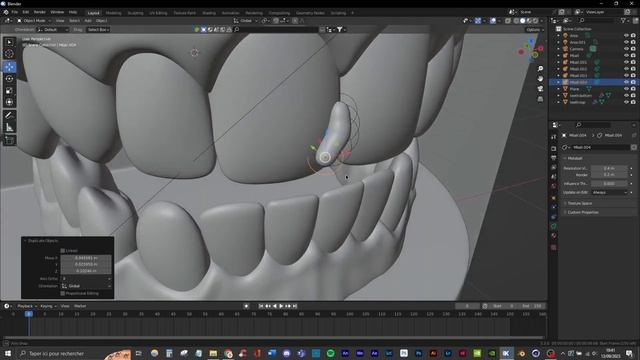Screen dimensions: 640x360
Task: Adjust the Influence Threshold value field
Action: coord(610,184)
